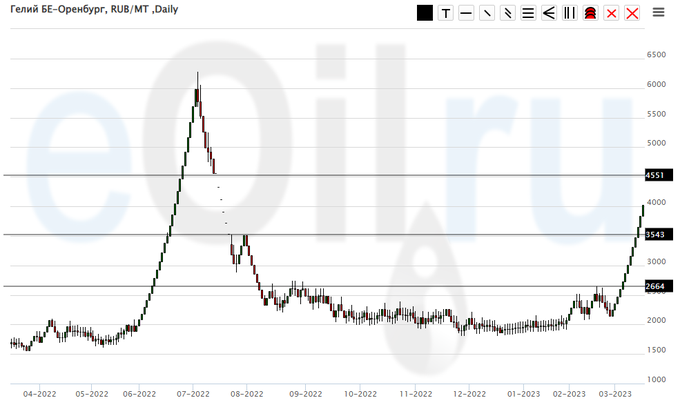Click the 12-2022 date axis label
This screenshot has height=407, width=680.
point(467,394)
